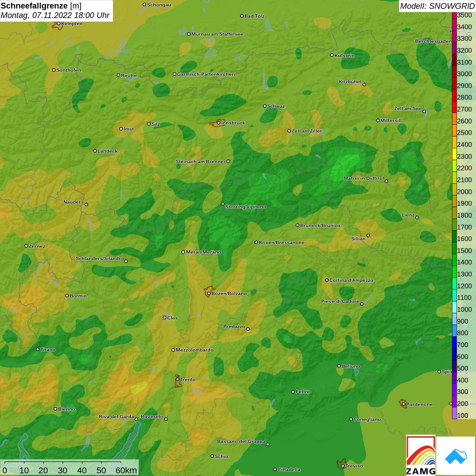Screen dimensions: 476x476
Task: Click the Brixen/Bressanone label
Action: click(x=282, y=242)
